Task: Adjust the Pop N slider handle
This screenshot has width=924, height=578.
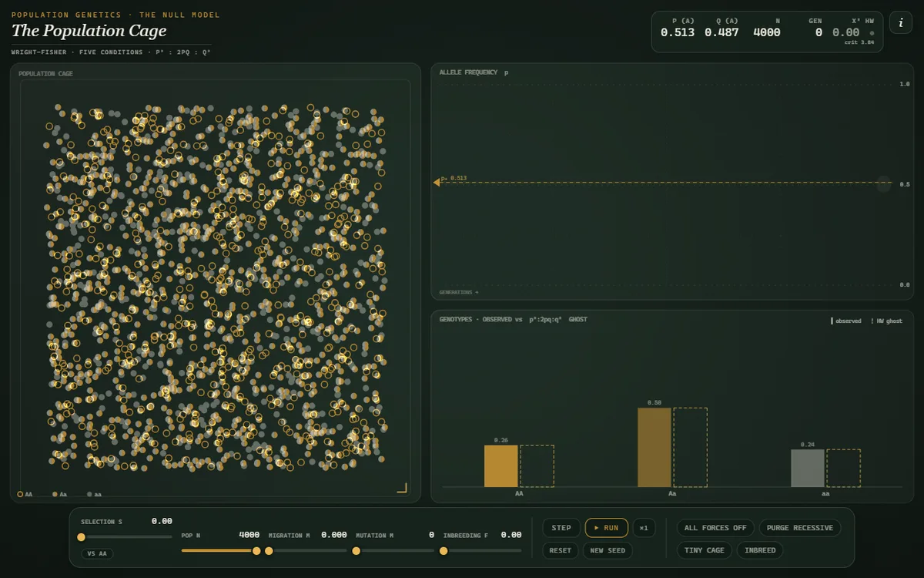Action: pyautogui.click(x=258, y=551)
